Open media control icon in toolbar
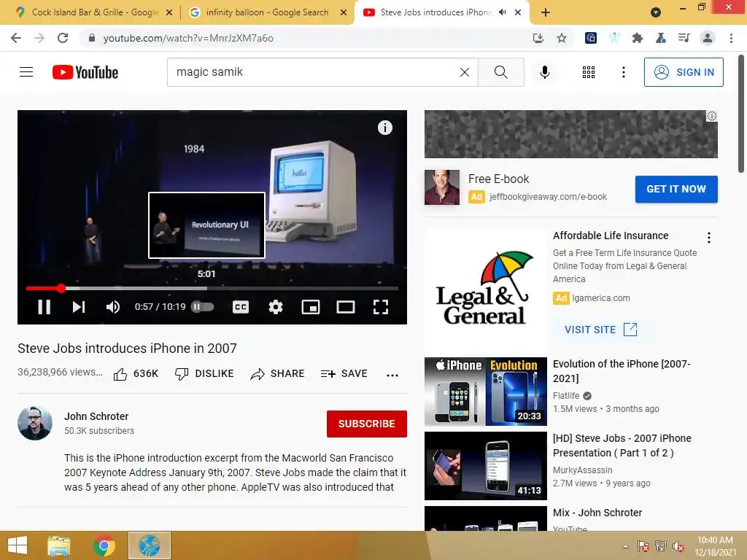The height and width of the screenshot is (560, 747). click(x=684, y=38)
